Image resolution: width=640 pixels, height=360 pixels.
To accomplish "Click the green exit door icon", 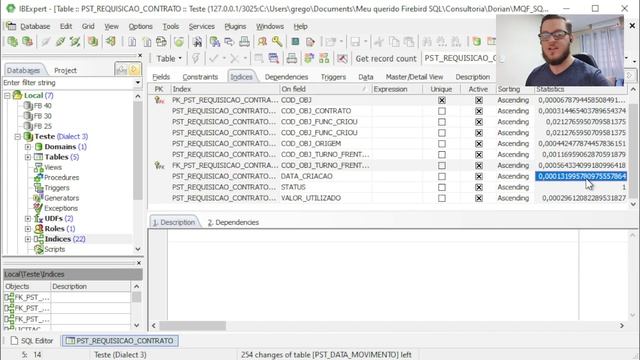I will pos(111,41).
